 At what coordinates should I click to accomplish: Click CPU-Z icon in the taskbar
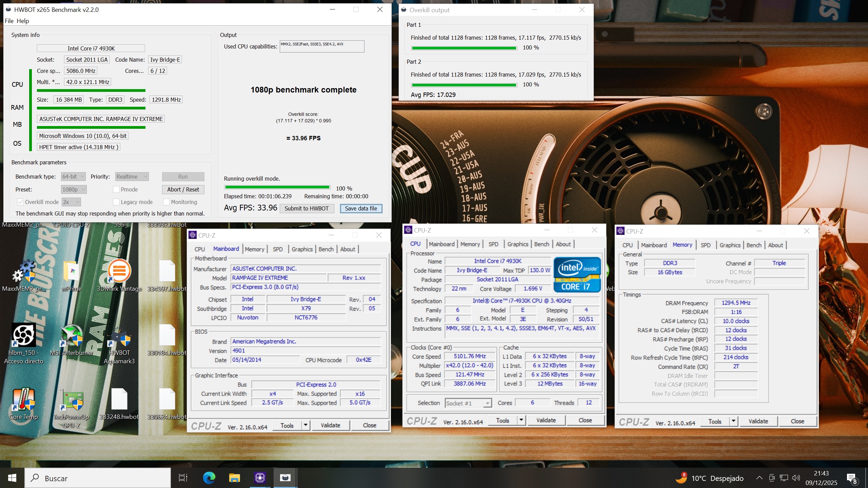point(260,478)
